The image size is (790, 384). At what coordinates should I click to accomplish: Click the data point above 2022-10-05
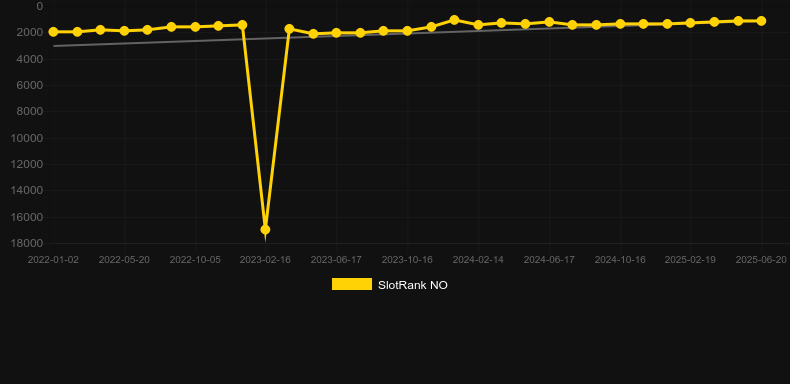coord(195,27)
